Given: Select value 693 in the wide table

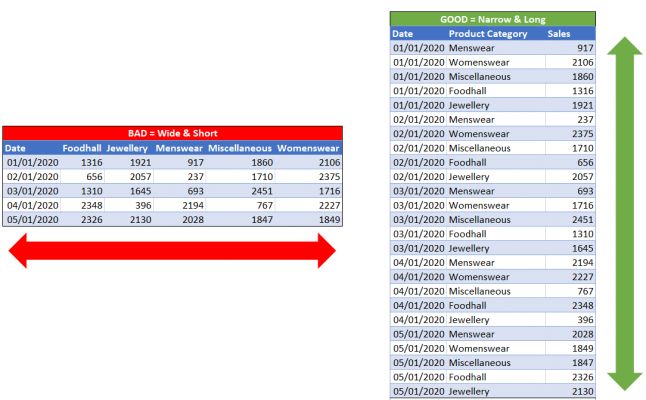Looking at the screenshot, I should click(x=195, y=191).
